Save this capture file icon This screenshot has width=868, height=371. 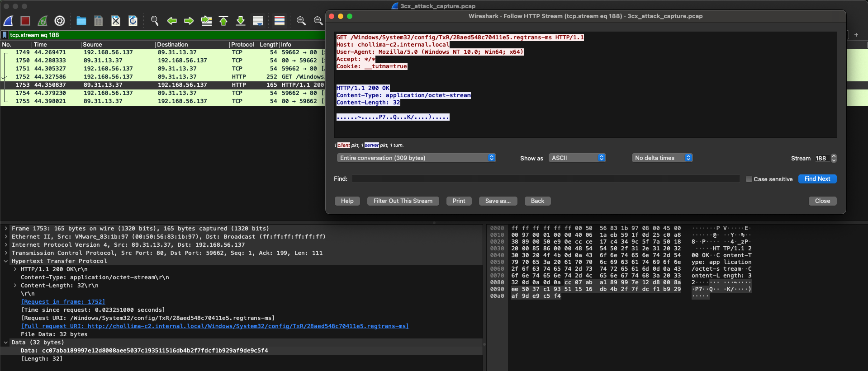pos(99,21)
